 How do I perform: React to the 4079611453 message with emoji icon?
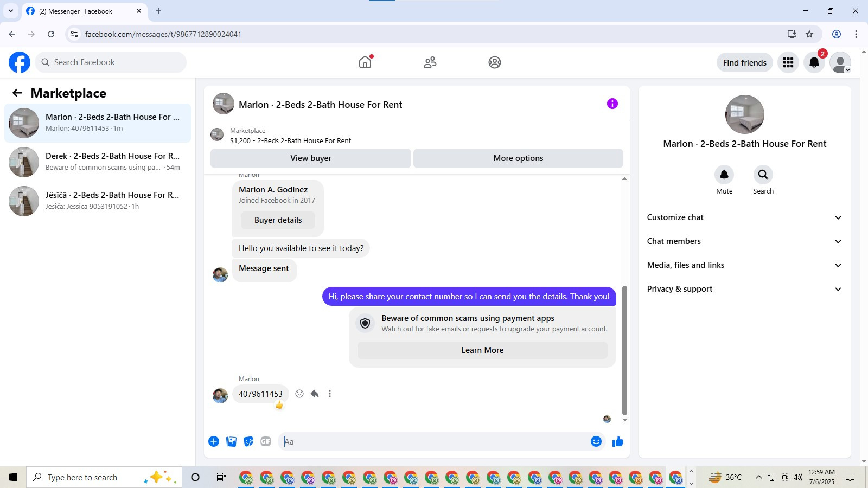299,394
